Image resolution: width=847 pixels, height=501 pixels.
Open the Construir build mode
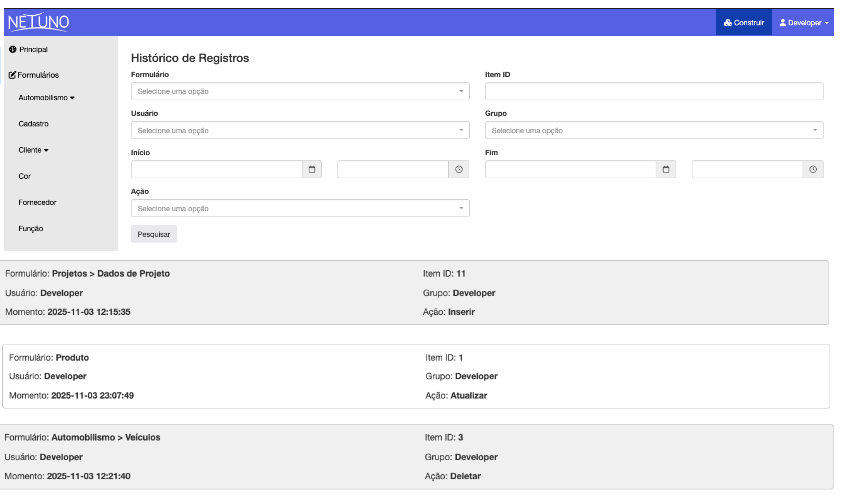(x=743, y=22)
